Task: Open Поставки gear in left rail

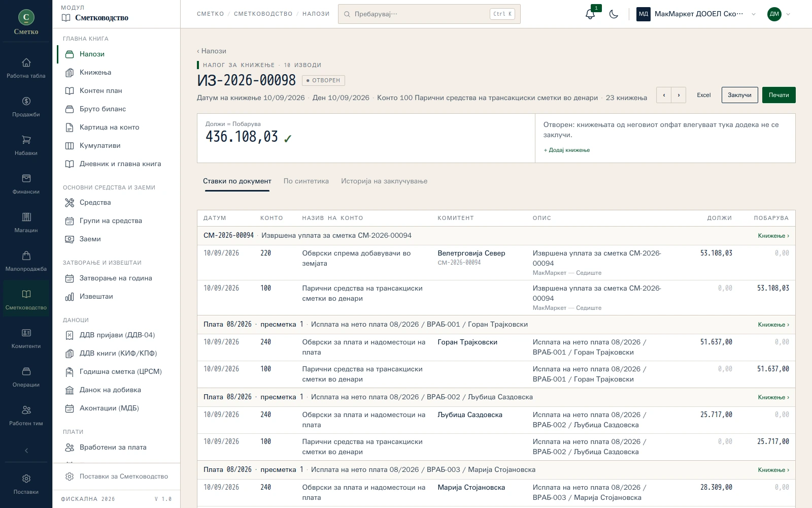Action: tap(26, 484)
